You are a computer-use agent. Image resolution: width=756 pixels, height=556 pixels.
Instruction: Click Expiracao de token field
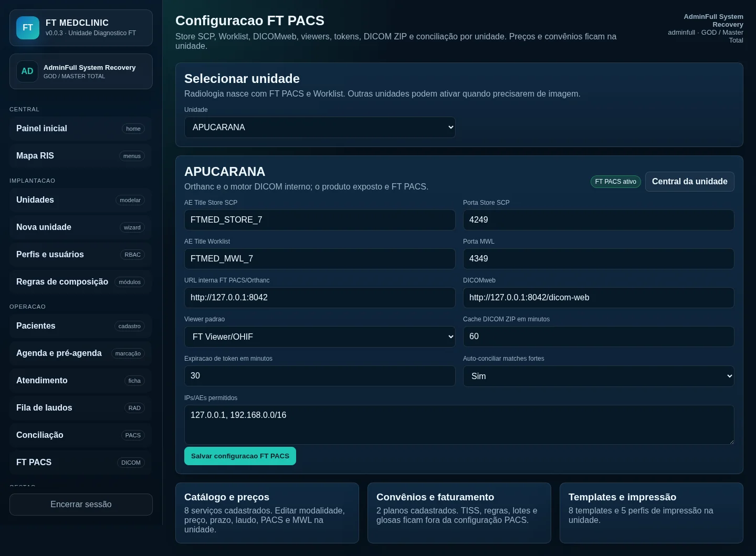(320, 376)
